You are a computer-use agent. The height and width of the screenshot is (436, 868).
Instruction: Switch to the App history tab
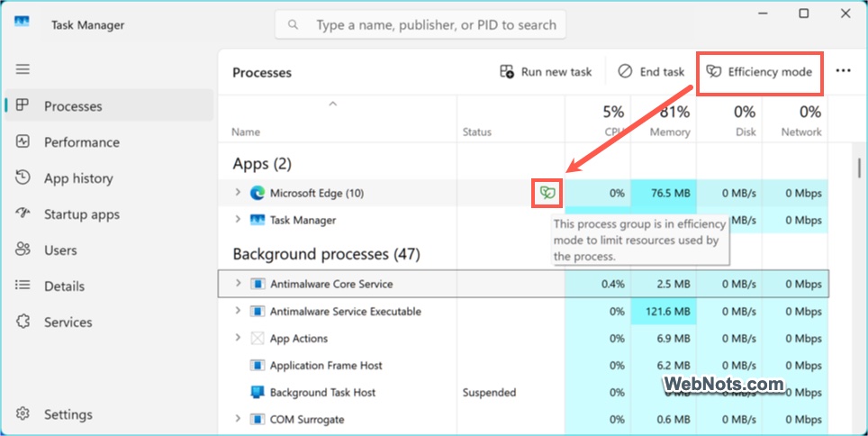[108, 177]
